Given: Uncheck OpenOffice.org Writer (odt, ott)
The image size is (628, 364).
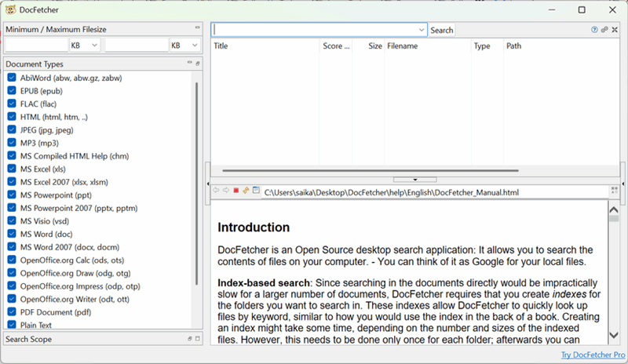Looking at the screenshot, I should pyautogui.click(x=12, y=299).
